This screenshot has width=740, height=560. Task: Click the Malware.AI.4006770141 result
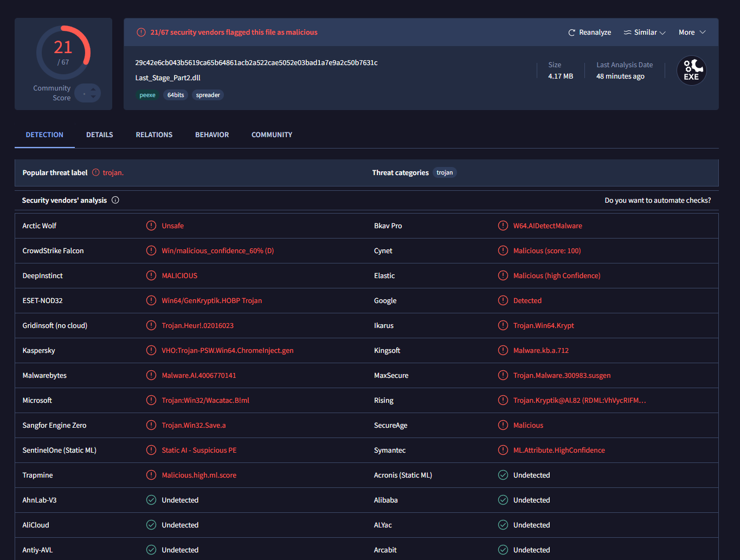pos(199,375)
